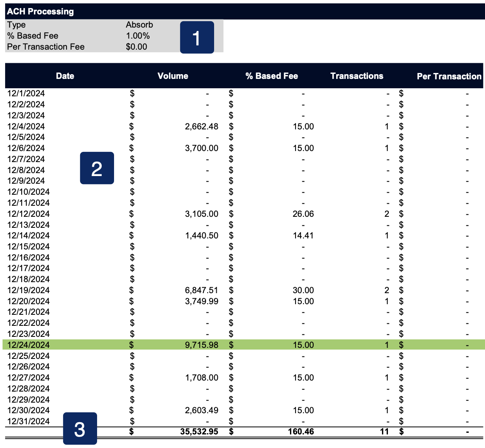Open the Volume column header
The width and height of the screenshot is (485, 448).
point(173,76)
